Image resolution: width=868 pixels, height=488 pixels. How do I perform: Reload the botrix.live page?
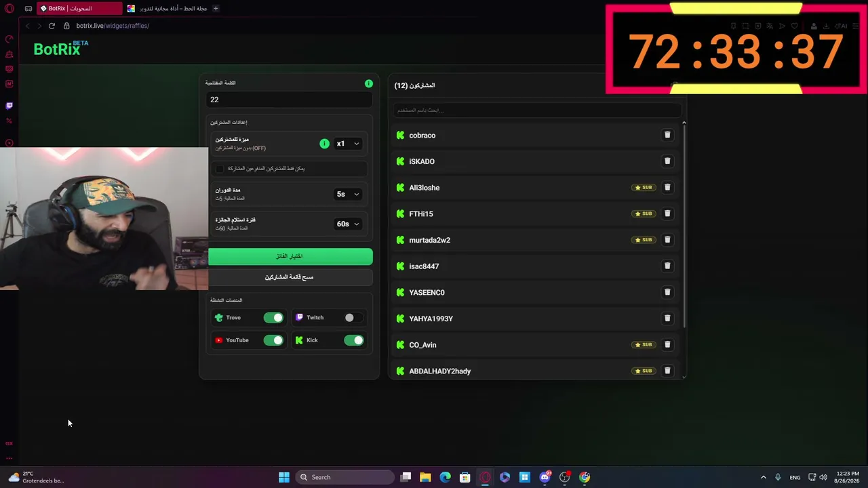(x=52, y=26)
